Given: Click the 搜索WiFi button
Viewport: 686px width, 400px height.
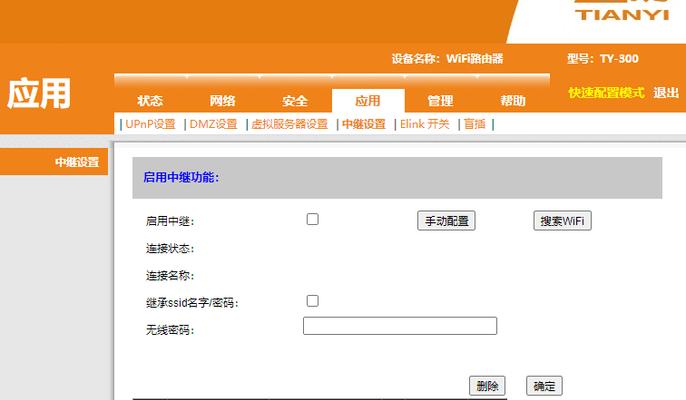Looking at the screenshot, I should point(562,221).
